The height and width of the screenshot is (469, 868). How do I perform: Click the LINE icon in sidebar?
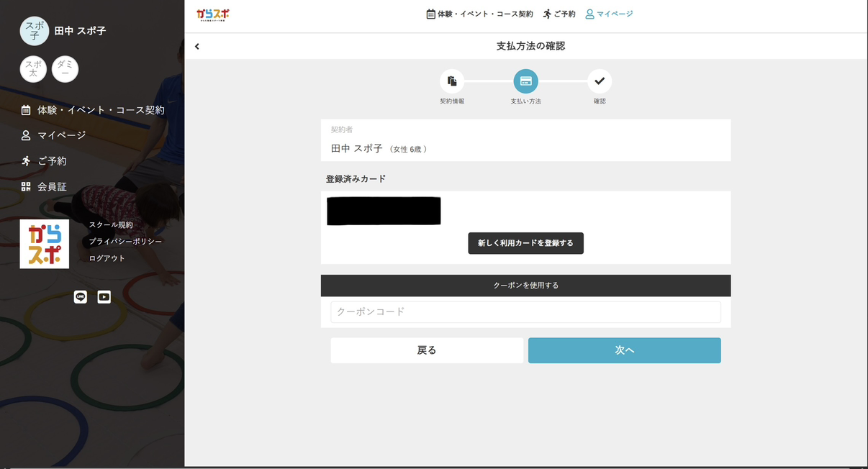(x=81, y=296)
